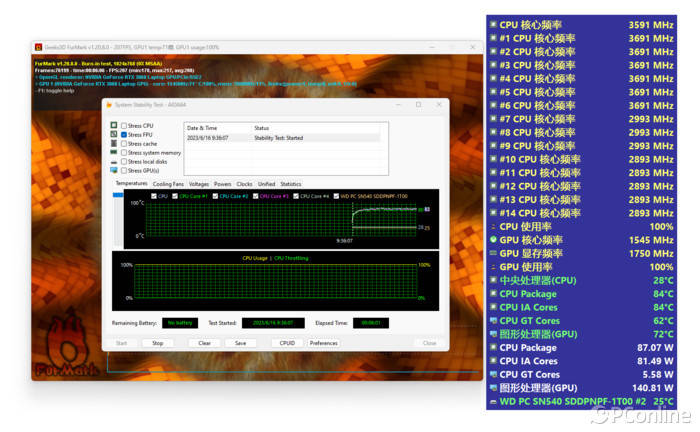
Task: Click the icon beside #7 CPU 核心频率 row
Action: [x=493, y=119]
